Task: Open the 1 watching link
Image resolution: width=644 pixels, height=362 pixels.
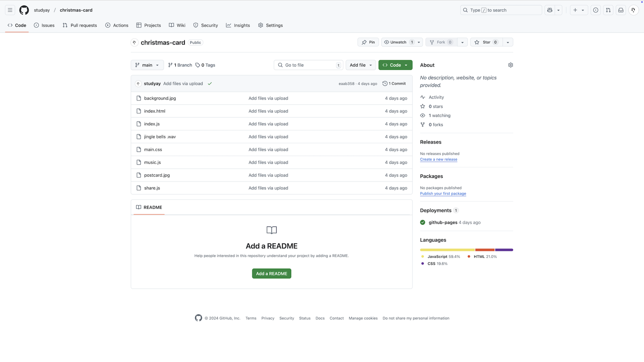Action: click(x=435, y=116)
